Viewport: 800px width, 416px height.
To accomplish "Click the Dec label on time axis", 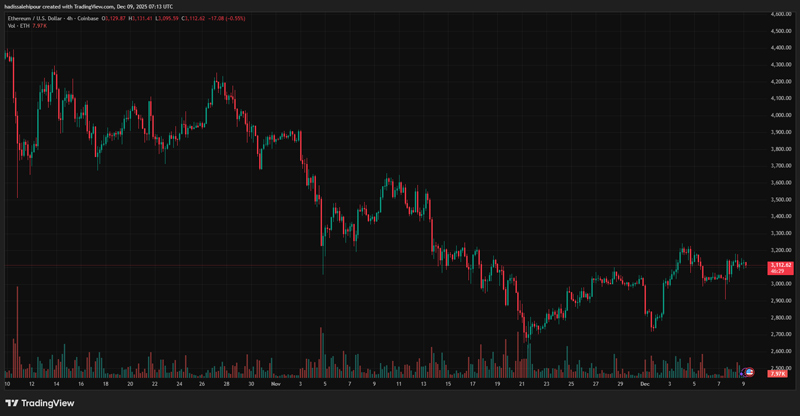I will click(x=644, y=384).
